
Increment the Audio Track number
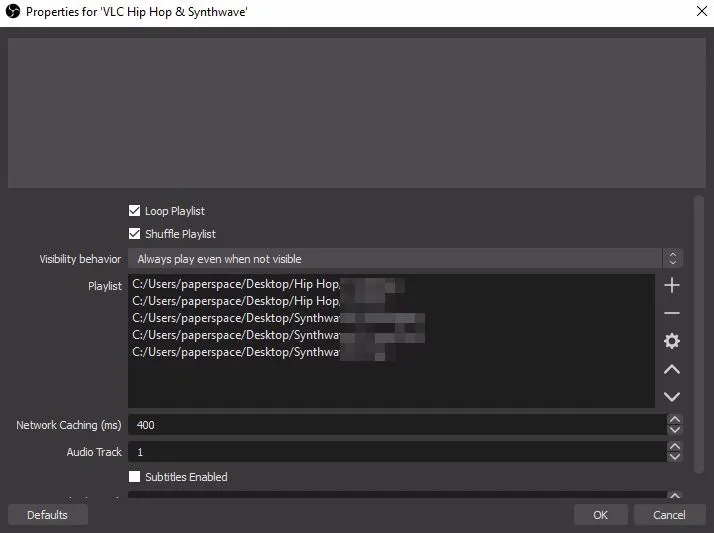click(x=674, y=447)
